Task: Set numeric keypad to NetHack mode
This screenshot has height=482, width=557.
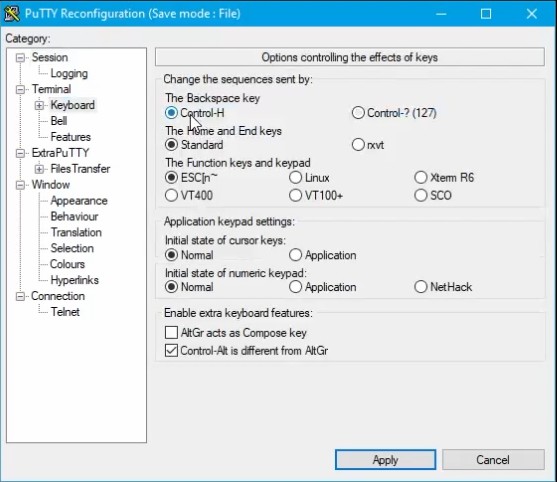Action: pyautogui.click(x=421, y=287)
